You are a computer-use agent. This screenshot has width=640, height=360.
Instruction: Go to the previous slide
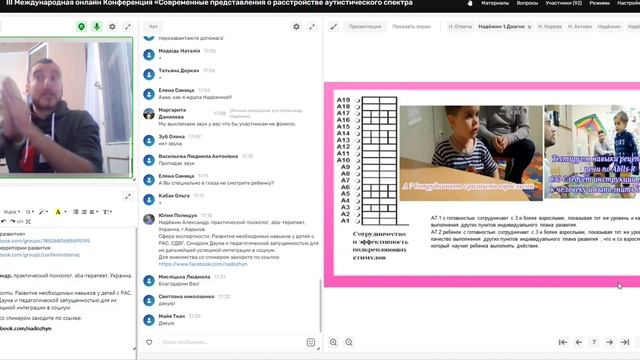click(x=578, y=342)
